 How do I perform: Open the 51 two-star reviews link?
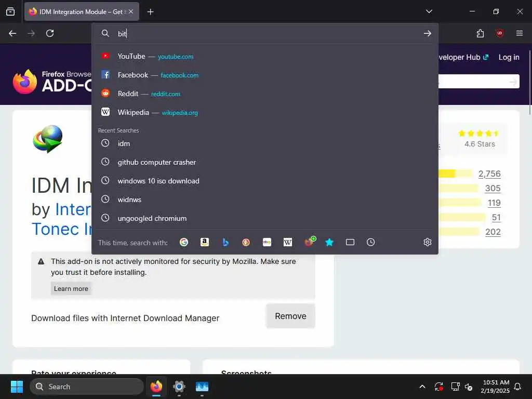click(x=496, y=218)
